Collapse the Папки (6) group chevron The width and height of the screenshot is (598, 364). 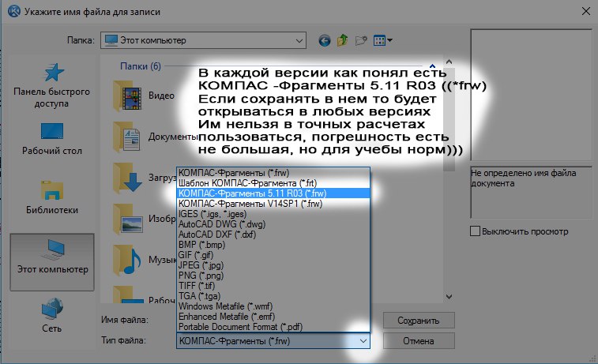tap(432, 66)
